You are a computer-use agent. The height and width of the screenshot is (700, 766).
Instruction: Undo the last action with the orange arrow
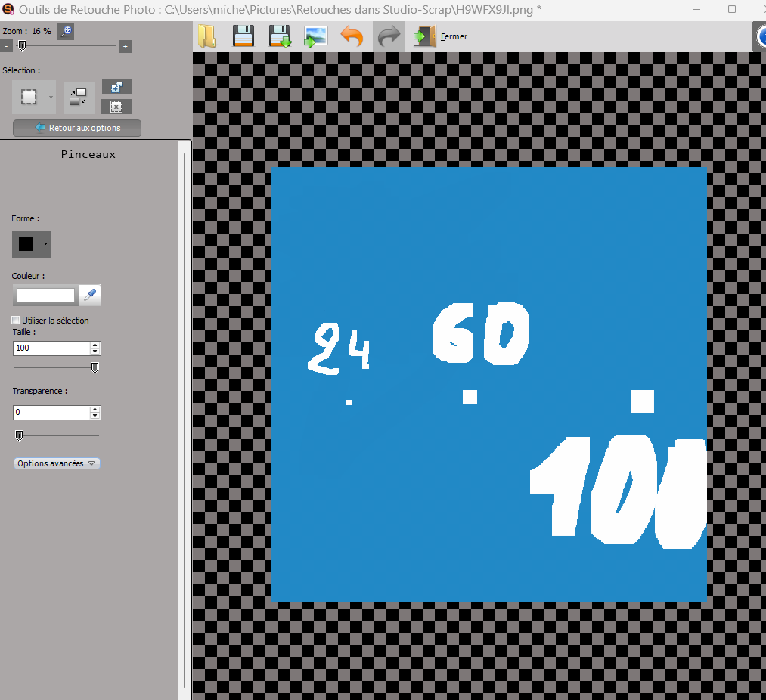click(x=352, y=36)
